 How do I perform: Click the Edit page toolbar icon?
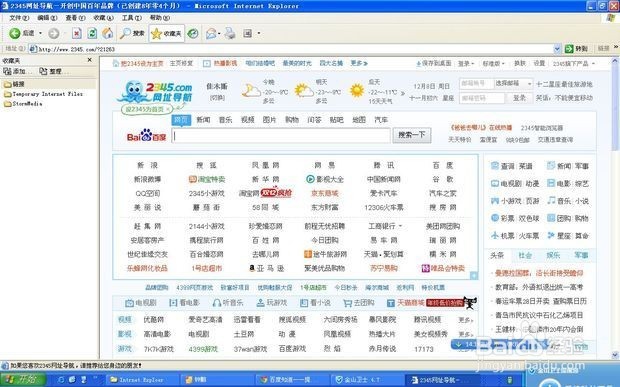click(x=248, y=34)
